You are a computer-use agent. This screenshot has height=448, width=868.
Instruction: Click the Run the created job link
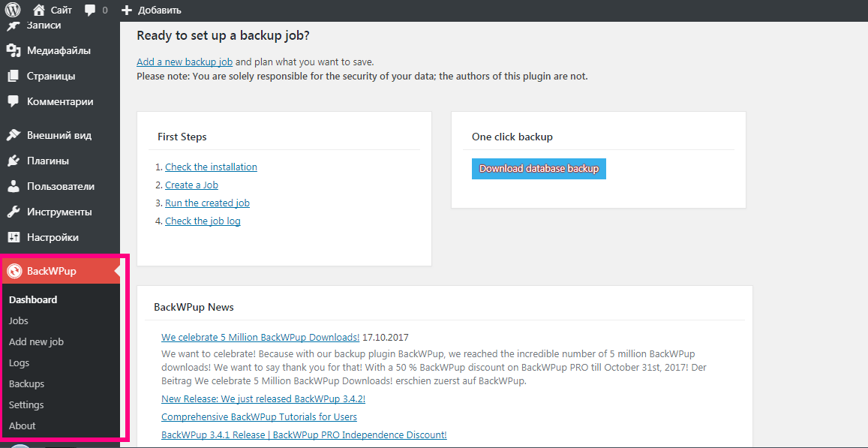207,203
